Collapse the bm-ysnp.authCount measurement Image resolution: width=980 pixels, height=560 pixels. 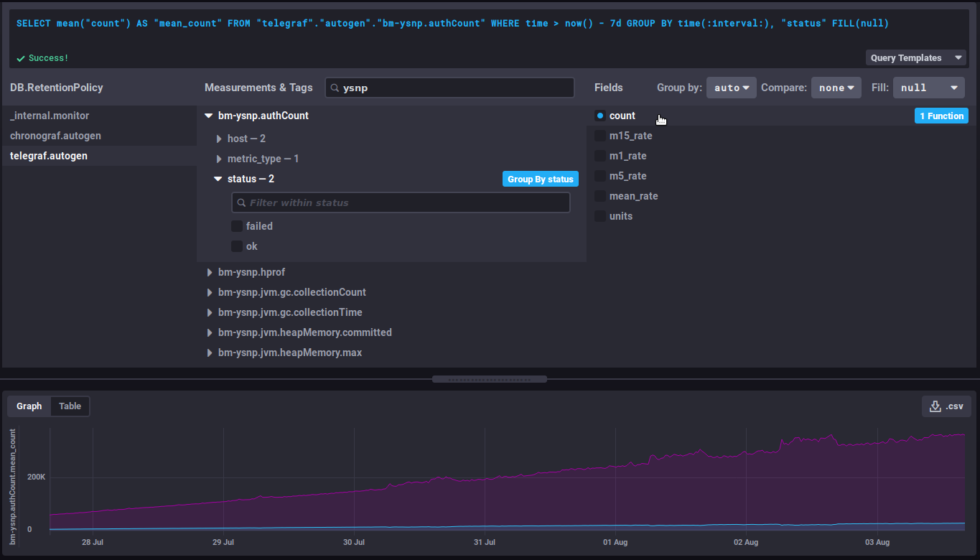[209, 116]
